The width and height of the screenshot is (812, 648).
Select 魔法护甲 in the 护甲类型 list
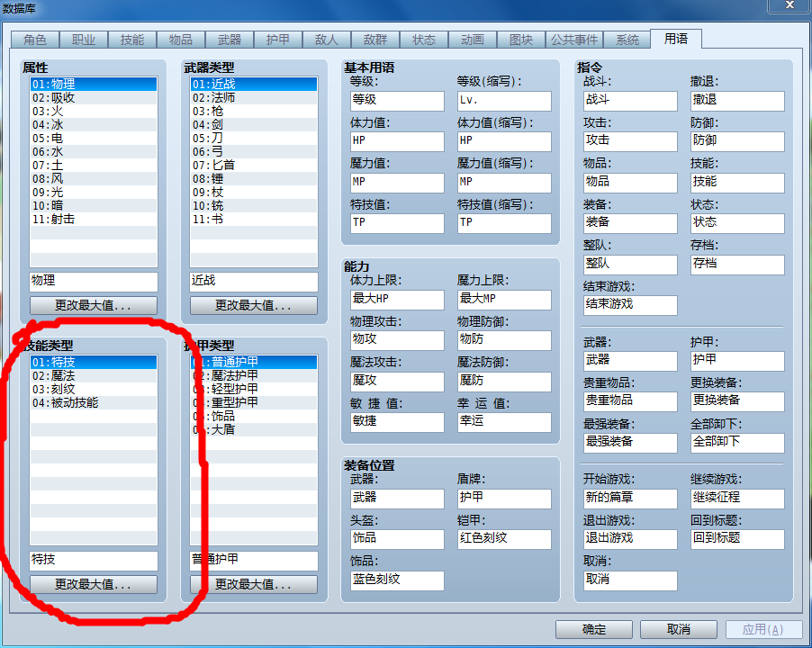pos(254,376)
